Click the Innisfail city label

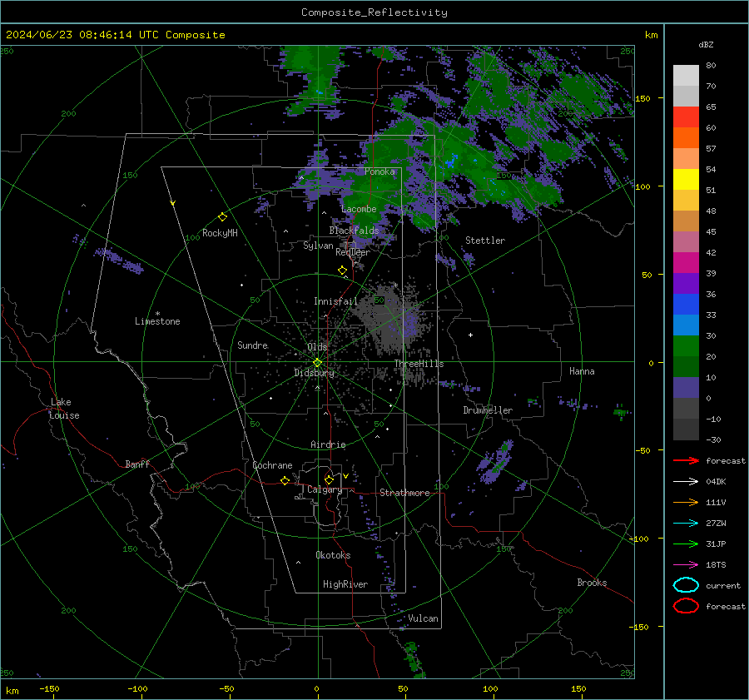tap(335, 301)
